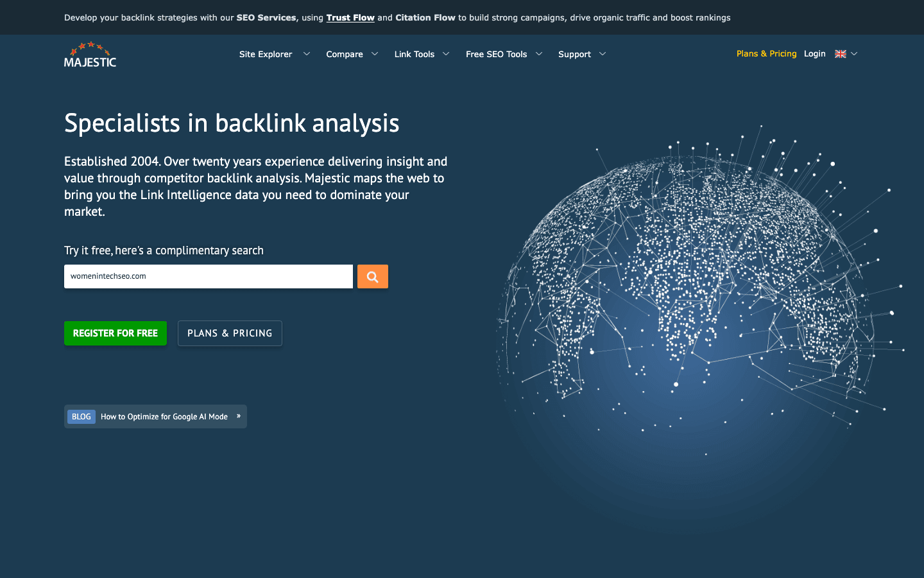Screen dimensions: 924x578
Task: Click the stars above the Majestic logo
Action: (x=89, y=46)
